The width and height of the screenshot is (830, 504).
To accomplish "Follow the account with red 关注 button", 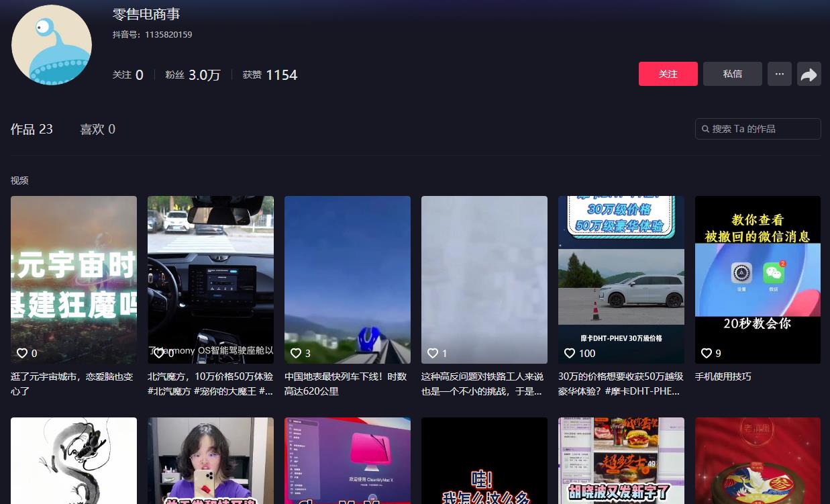I will 668,74.
